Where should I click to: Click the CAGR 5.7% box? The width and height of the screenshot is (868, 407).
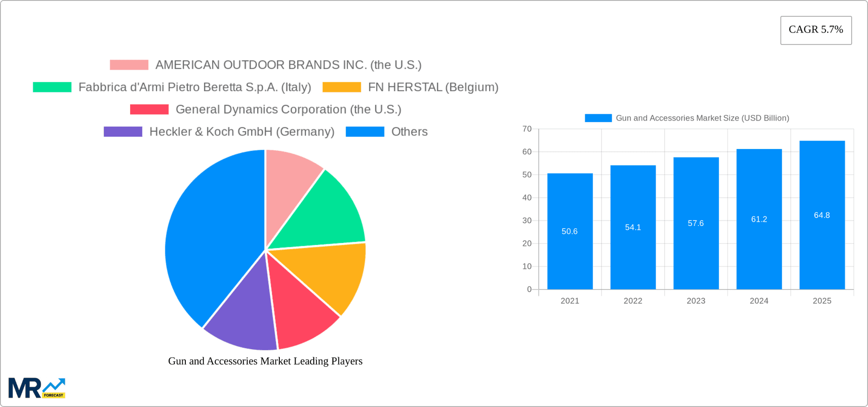[816, 30]
